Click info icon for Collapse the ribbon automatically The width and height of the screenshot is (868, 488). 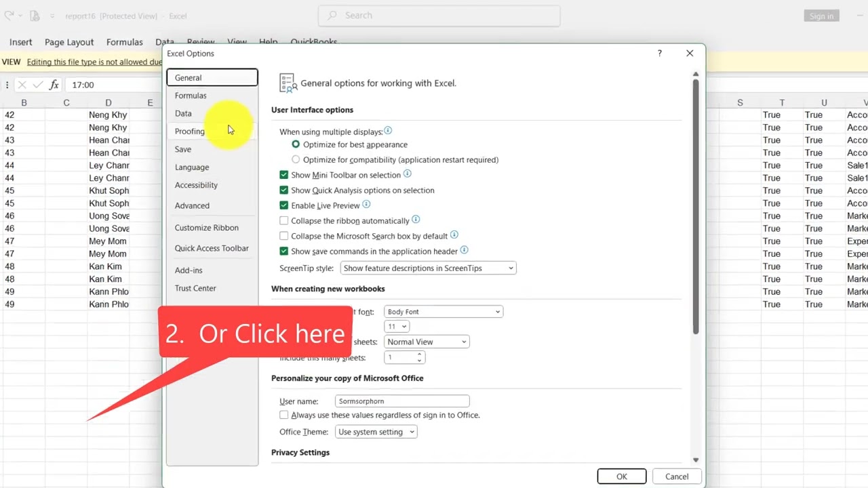(x=416, y=220)
